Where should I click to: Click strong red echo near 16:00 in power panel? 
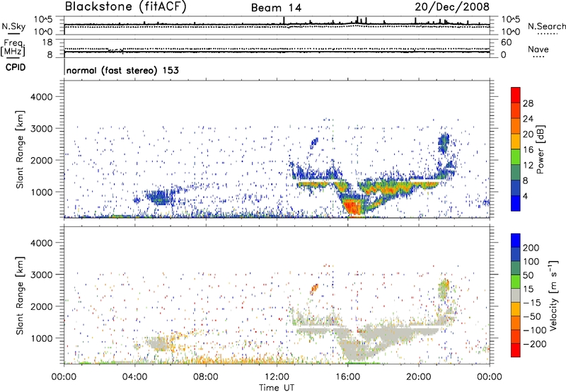pos(353,207)
